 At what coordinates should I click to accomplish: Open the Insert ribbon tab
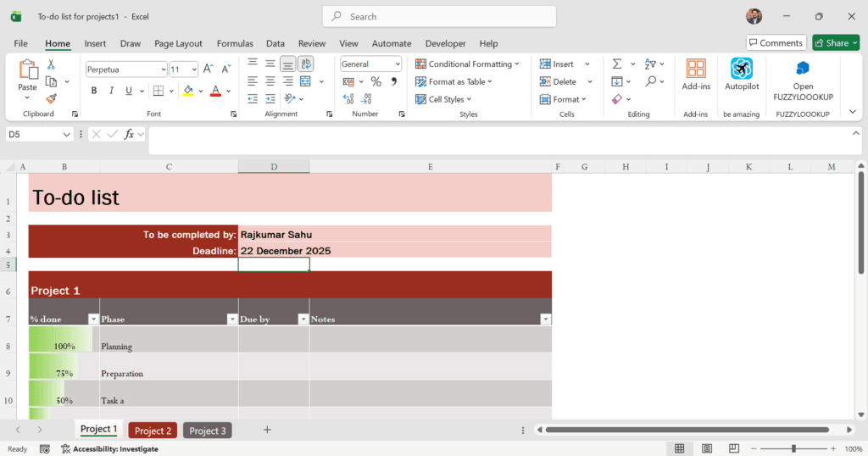pyautogui.click(x=95, y=43)
